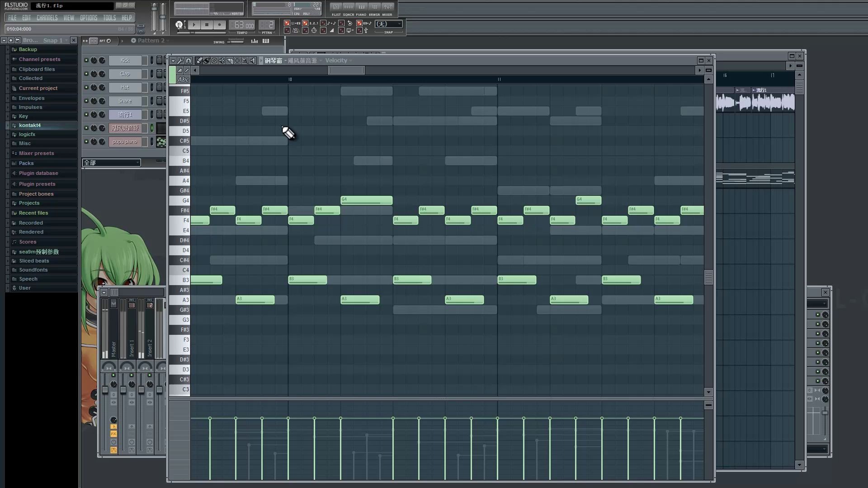Choose the Select tool in piano roll

coord(237,61)
